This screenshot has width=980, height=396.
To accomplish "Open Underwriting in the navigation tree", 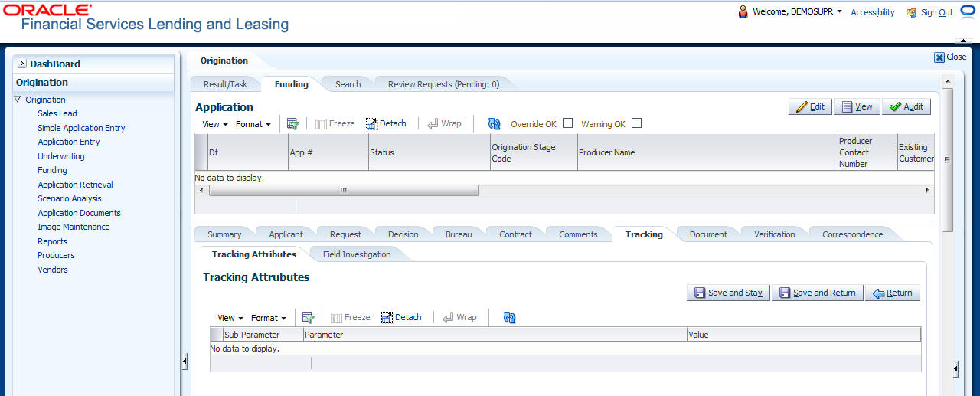I will [61, 156].
